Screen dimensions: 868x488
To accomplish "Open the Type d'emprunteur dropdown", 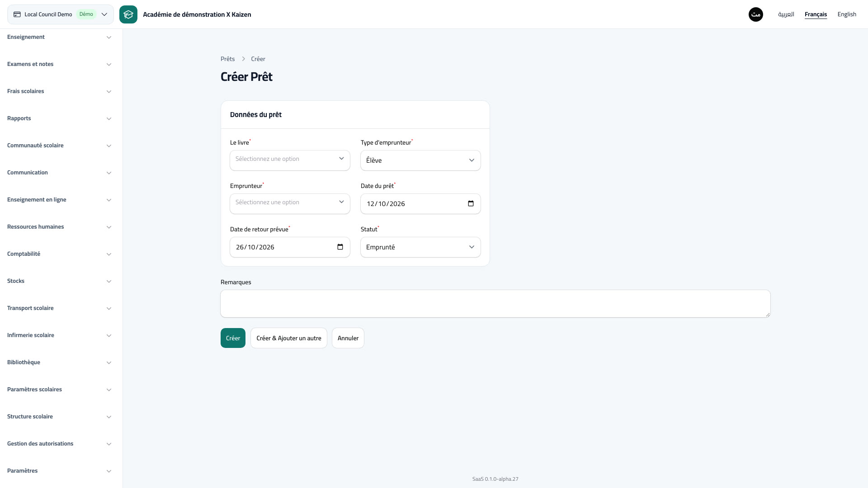I will point(420,160).
